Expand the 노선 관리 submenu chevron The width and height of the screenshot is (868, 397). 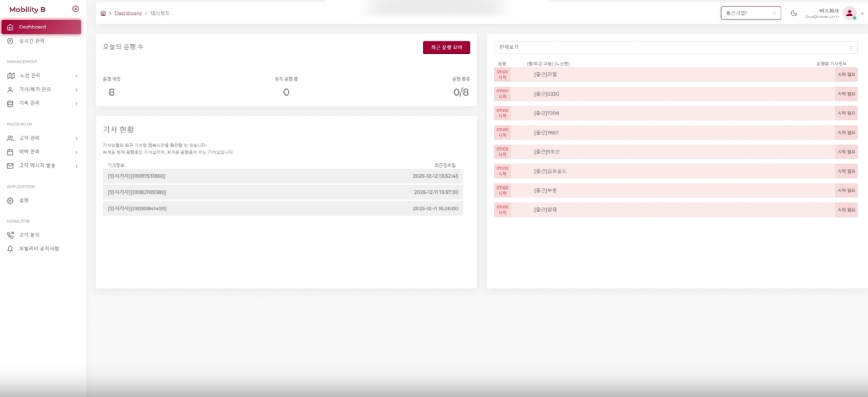point(76,76)
